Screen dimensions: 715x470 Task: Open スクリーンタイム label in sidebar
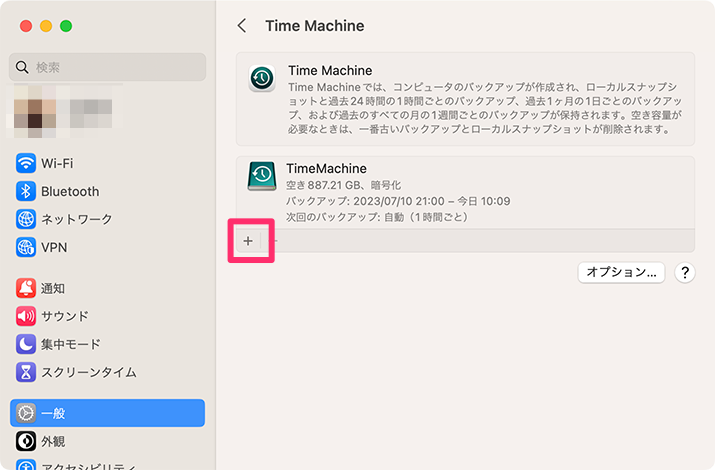click(x=89, y=372)
